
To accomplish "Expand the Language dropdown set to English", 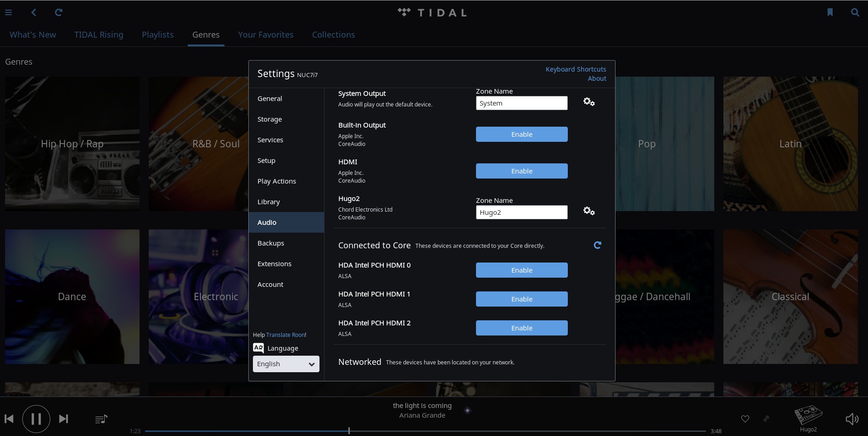I will point(286,364).
